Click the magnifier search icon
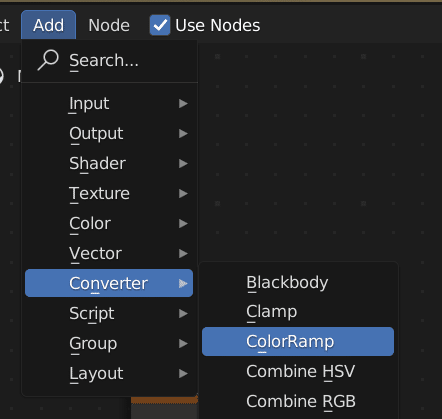Image resolution: width=442 pixels, height=419 pixels. (48, 60)
